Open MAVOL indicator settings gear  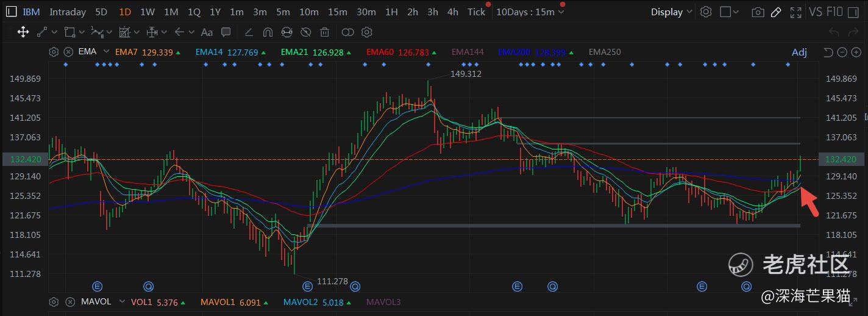click(54, 301)
